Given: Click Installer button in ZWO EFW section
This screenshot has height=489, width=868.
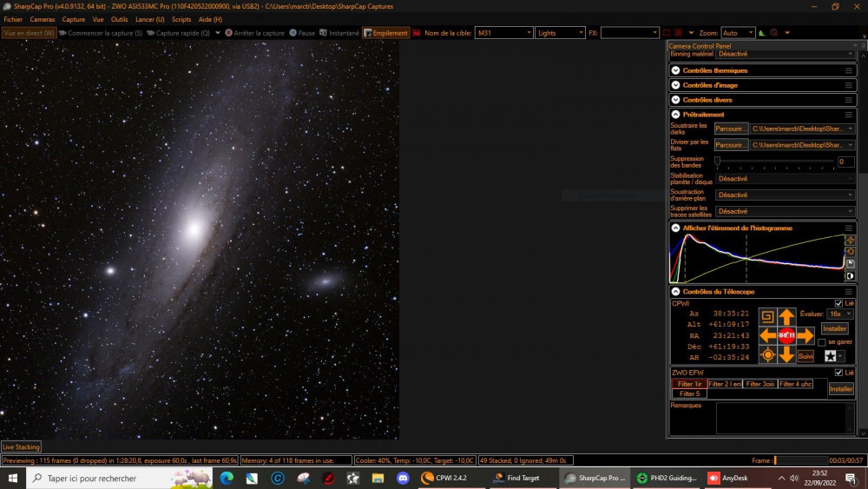Looking at the screenshot, I should [x=841, y=389].
